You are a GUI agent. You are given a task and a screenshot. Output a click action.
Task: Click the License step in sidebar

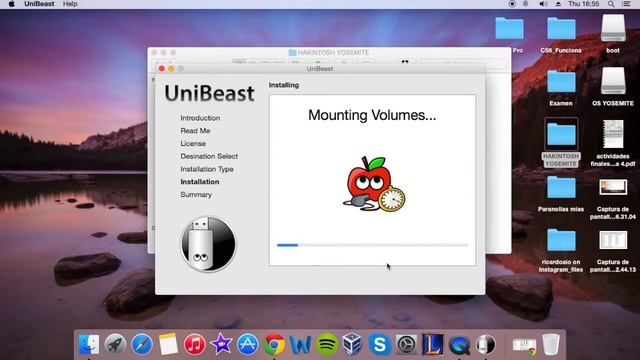193,144
